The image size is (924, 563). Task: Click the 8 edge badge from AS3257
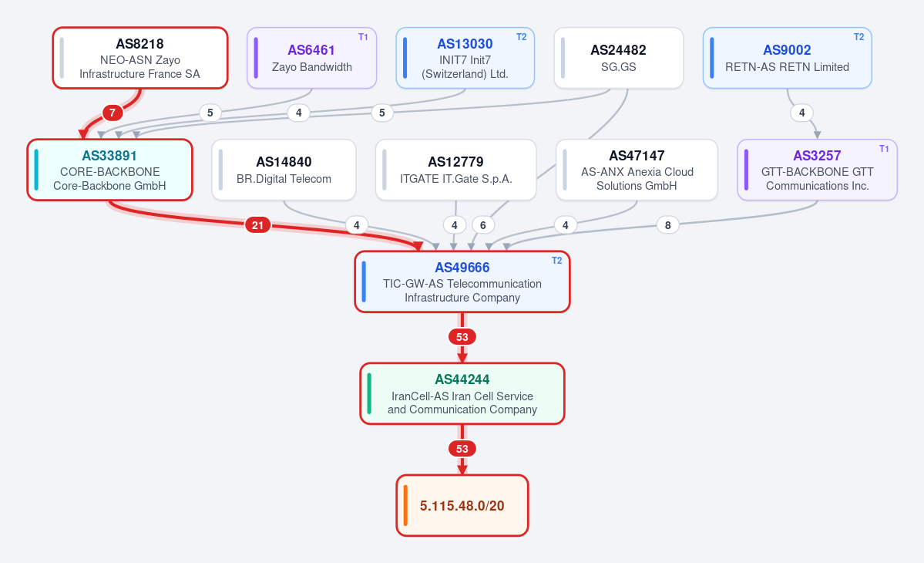[x=667, y=225]
